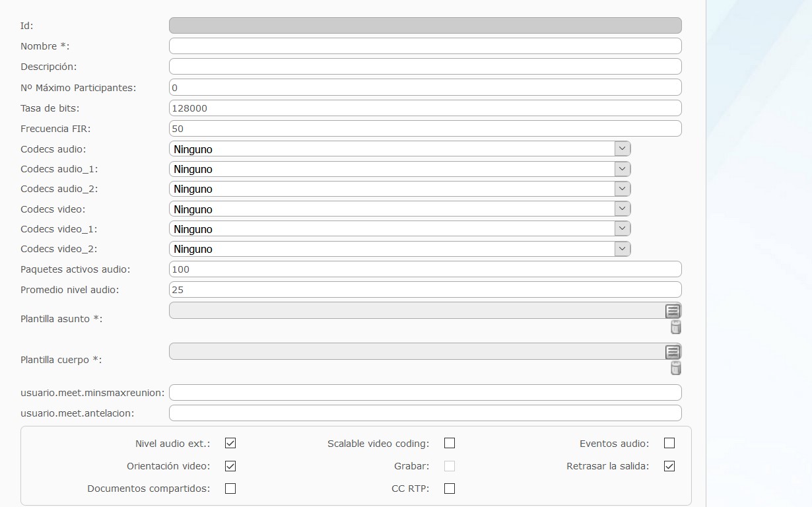Click the 'Scalable video coding:' label
Screen dimensions: 812x507
pos(378,444)
